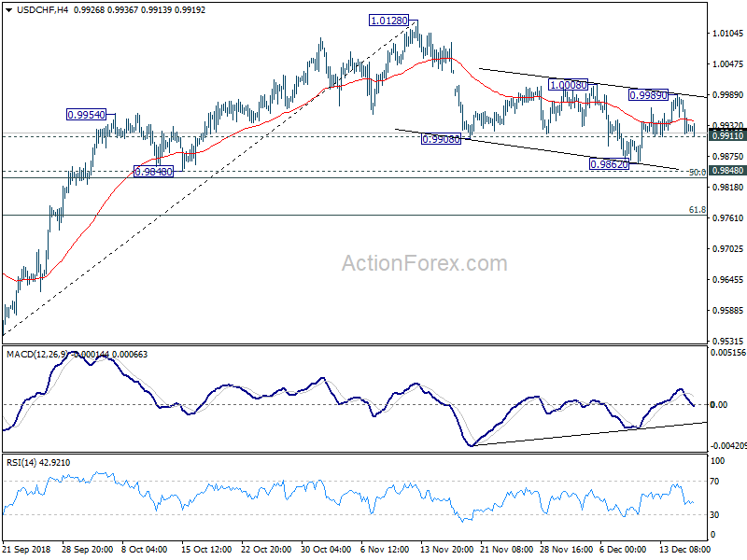The image size is (747, 560).
Task: Select the 1.01280 price label
Action: click(389, 21)
